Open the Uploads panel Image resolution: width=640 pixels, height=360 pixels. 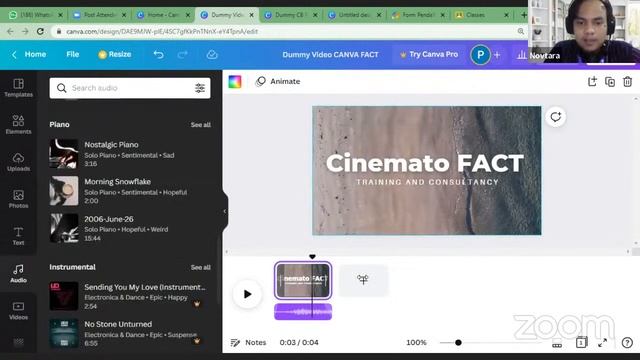click(x=18, y=162)
